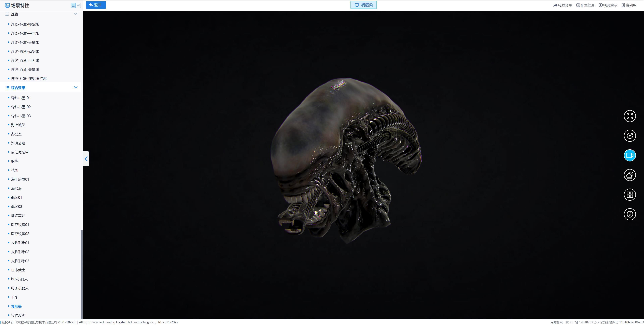Switch to list view mode icon
Viewport: 644px width, 325px height.
point(73,5)
